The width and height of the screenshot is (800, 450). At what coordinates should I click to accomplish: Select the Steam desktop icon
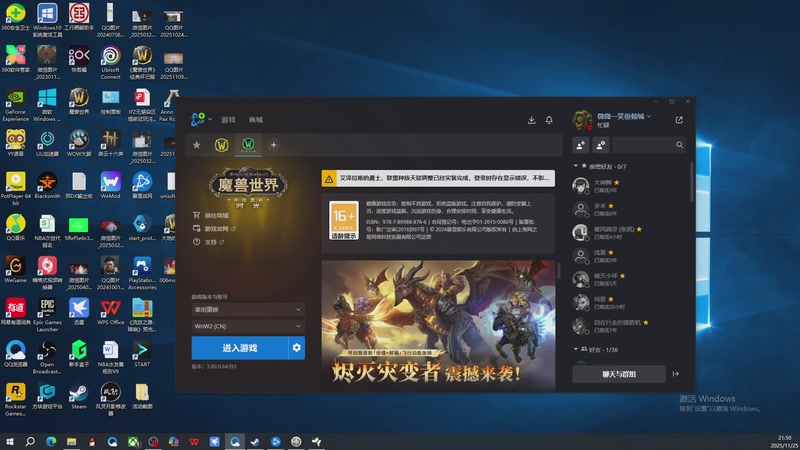(x=79, y=396)
